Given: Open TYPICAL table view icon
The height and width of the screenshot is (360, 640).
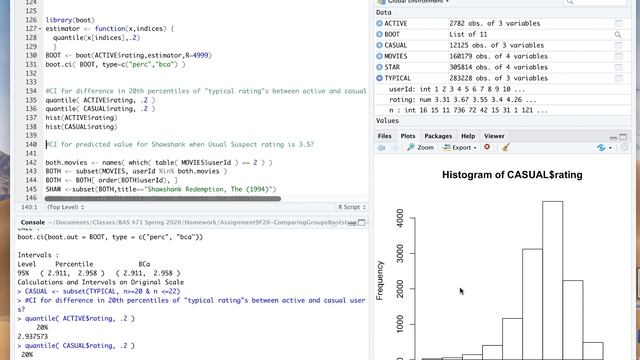Looking at the screenshot, I should (x=618, y=78).
